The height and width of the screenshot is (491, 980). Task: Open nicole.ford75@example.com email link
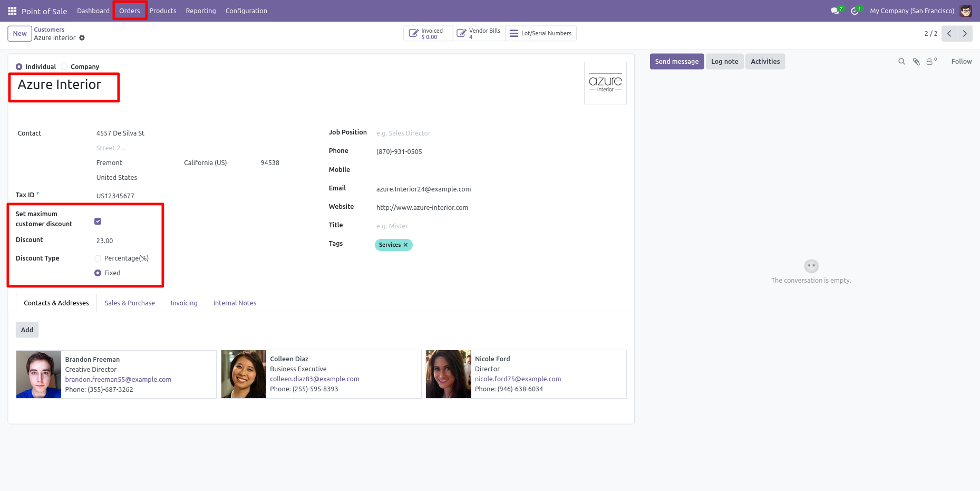click(518, 379)
